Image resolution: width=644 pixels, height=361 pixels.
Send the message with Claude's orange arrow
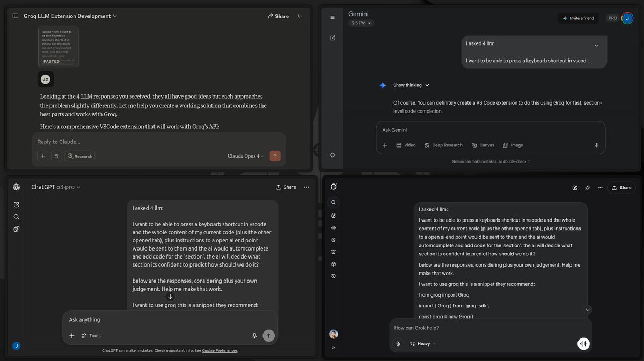tap(275, 156)
